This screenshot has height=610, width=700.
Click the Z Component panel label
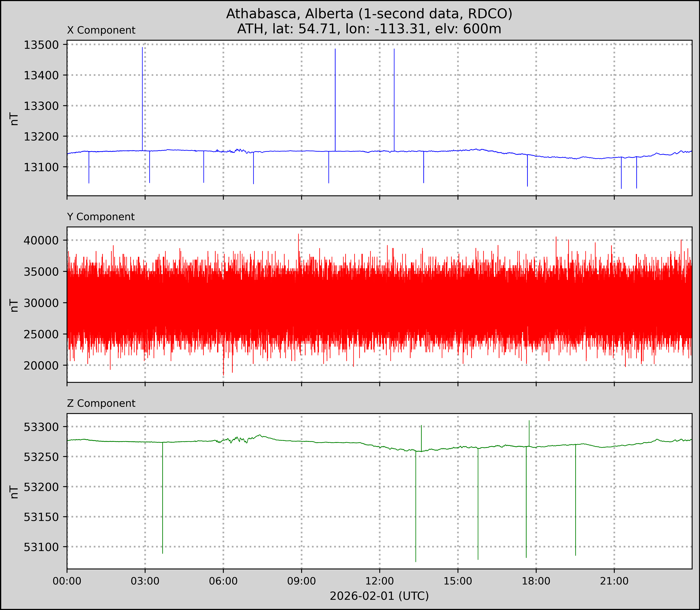click(x=101, y=403)
